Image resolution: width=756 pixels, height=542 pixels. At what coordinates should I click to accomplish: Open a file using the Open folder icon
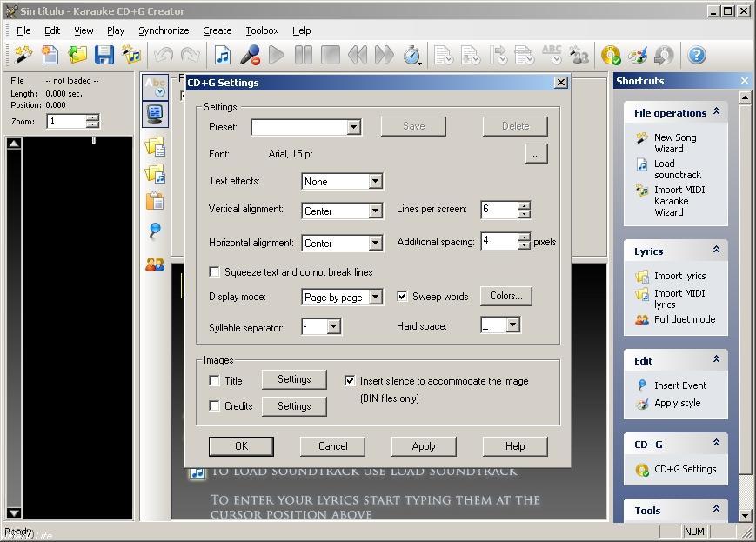click(77, 54)
